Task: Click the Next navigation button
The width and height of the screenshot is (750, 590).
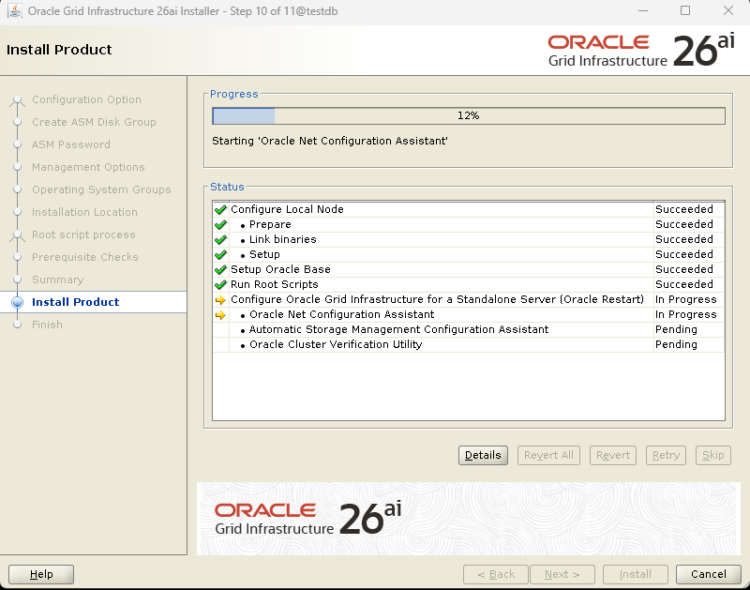Action: click(562, 574)
